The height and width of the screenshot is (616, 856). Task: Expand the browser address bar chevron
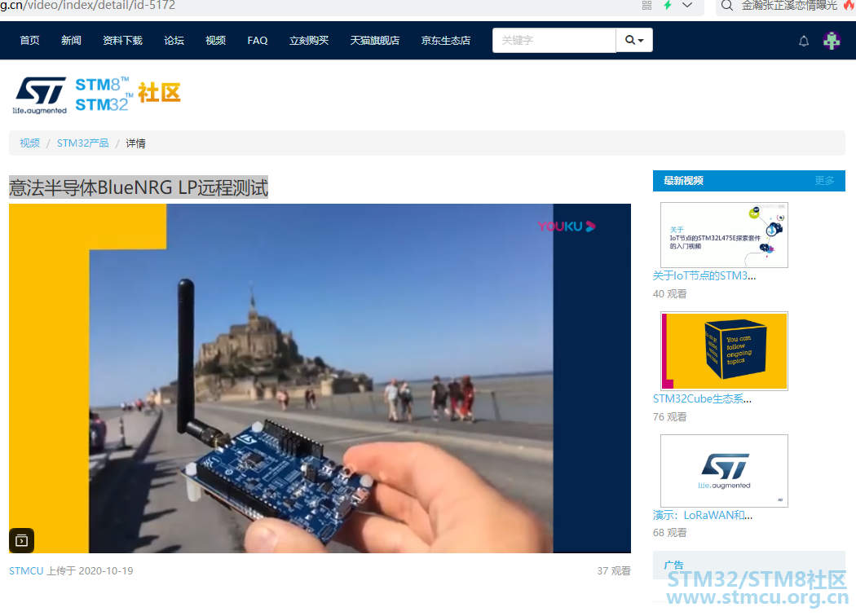tap(687, 5)
